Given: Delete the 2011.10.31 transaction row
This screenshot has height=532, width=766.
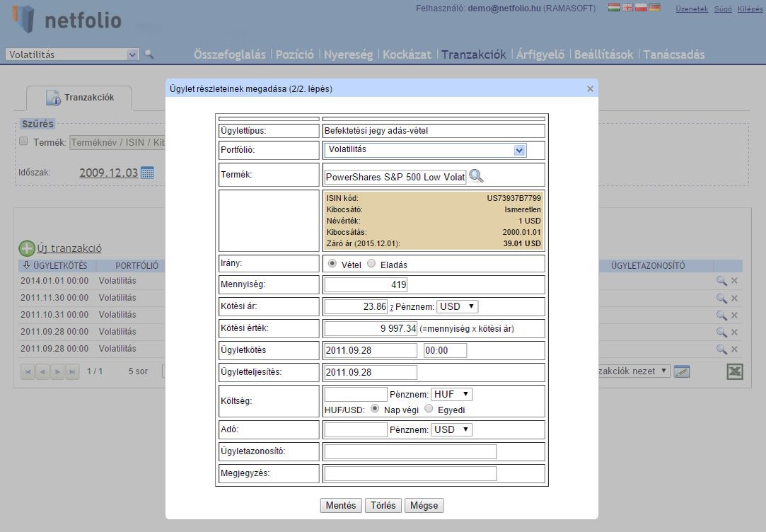Looking at the screenshot, I should click(734, 315).
